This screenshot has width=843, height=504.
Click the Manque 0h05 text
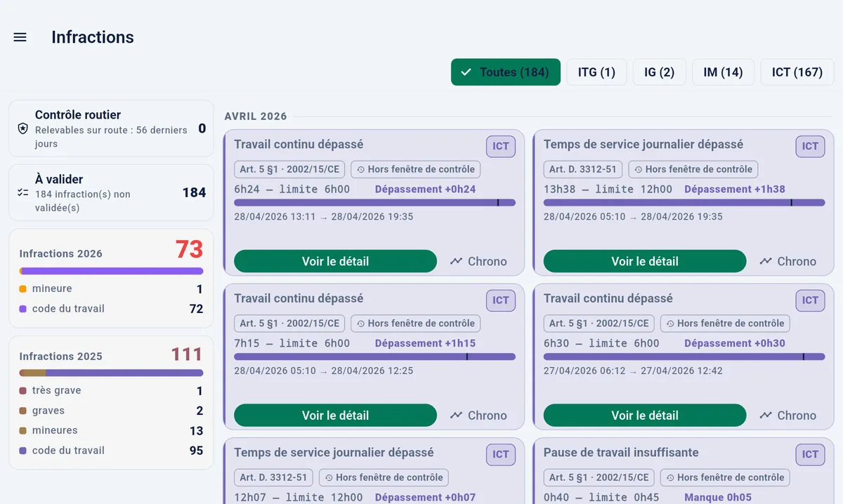click(718, 498)
